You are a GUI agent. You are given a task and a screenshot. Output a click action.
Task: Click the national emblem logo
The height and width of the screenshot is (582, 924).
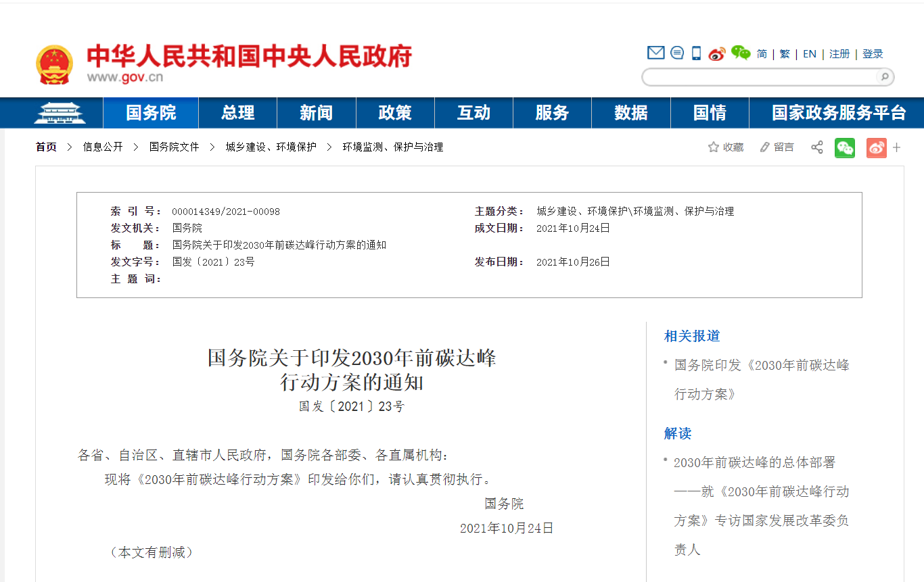[x=54, y=65]
